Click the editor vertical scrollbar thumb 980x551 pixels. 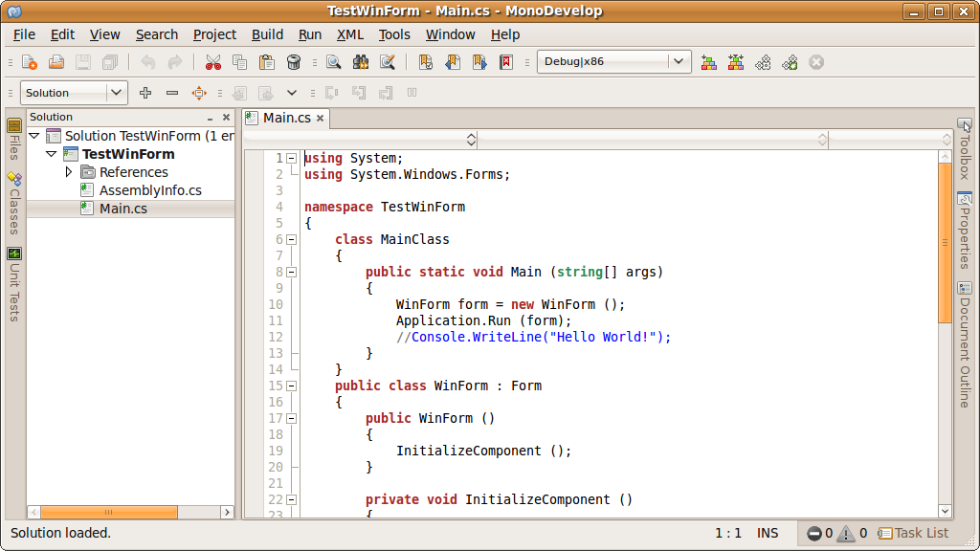tap(945, 243)
